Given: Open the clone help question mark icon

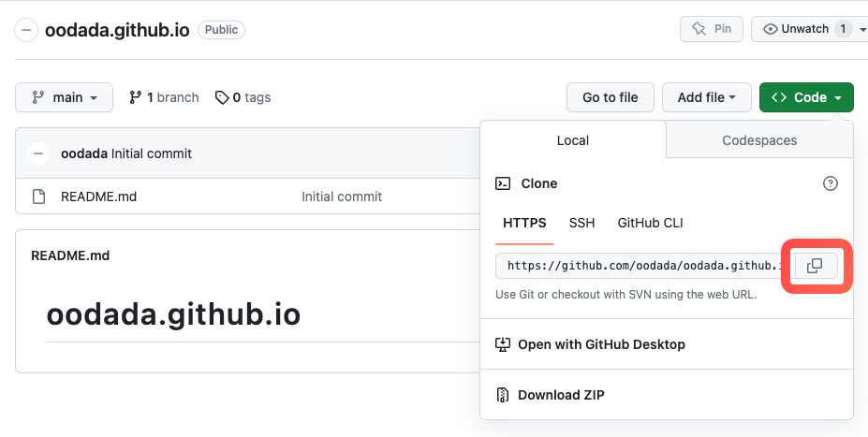Looking at the screenshot, I should 830,183.
